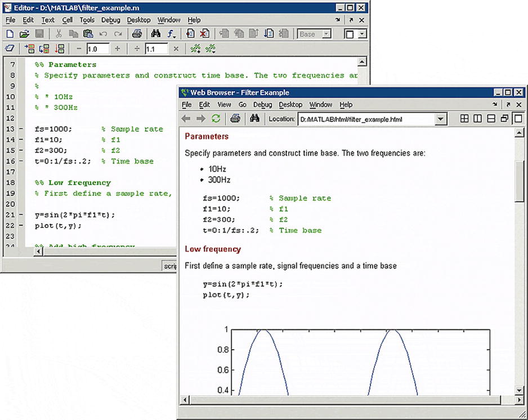The width and height of the screenshot is (528, 420).
Task: Go back in the Web Browser
Action: (x=186, y=119)
